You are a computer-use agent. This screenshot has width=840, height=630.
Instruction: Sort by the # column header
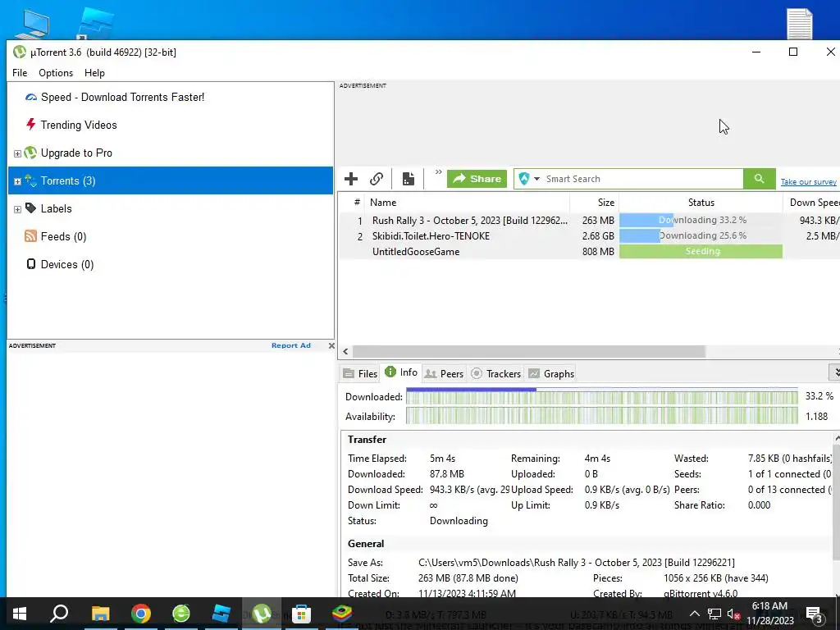click(x=356, y=203)
